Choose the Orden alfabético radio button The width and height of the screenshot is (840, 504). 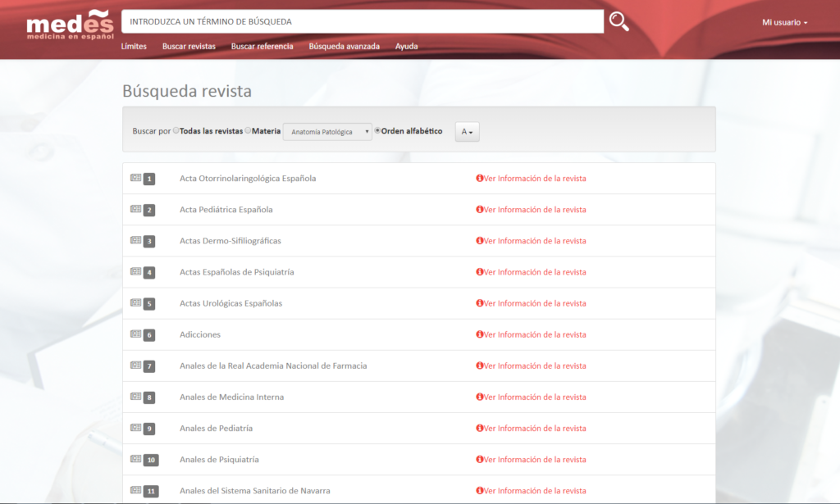click(378, 131)
